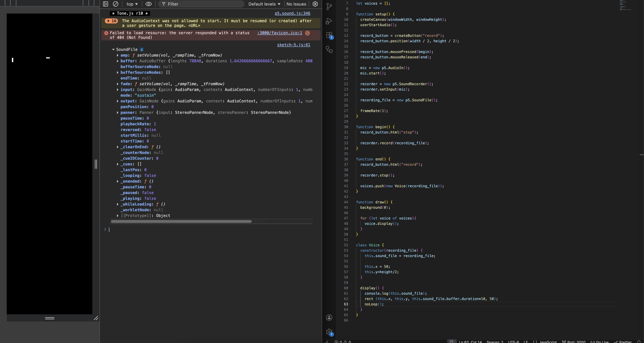Viewport: 644px width, 343px height.
Task: Clear the console with the clear icon
Action: click(116, 4)
